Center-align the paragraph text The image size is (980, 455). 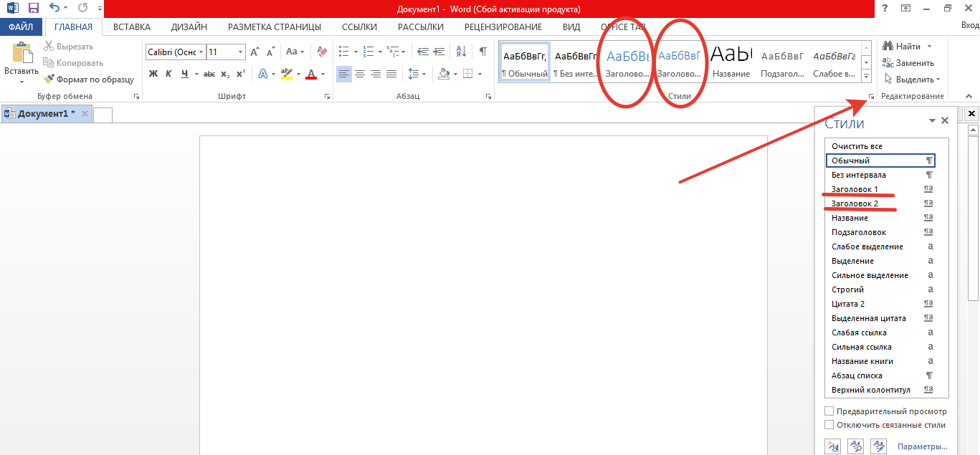(x=360, y=74)
